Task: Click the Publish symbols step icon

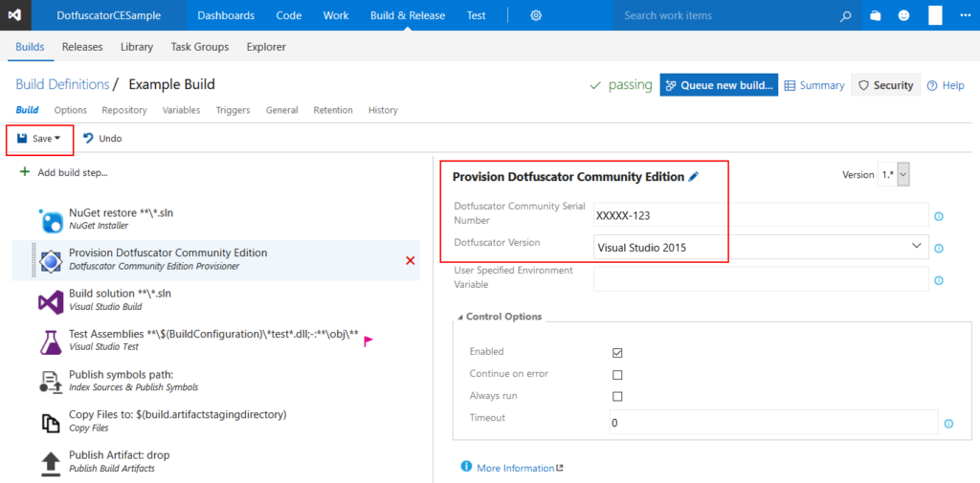Action: [x=50, y=382]
